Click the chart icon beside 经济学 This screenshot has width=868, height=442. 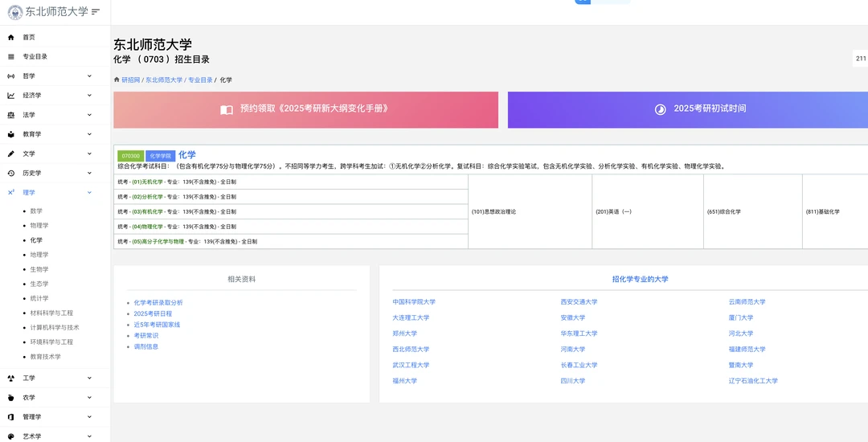click(x=11, y=95)
